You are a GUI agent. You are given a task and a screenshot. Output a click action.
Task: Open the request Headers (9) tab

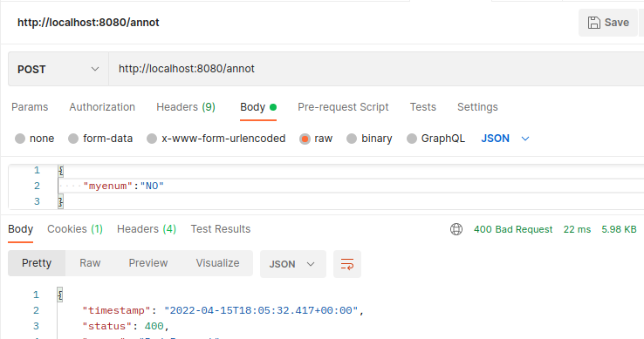click(x=186, y=107)
